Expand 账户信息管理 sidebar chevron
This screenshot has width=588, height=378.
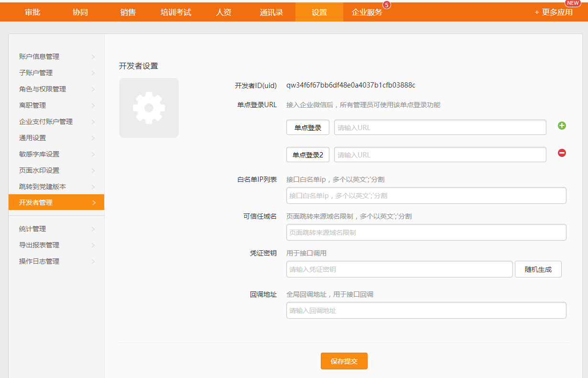(93, 57)
